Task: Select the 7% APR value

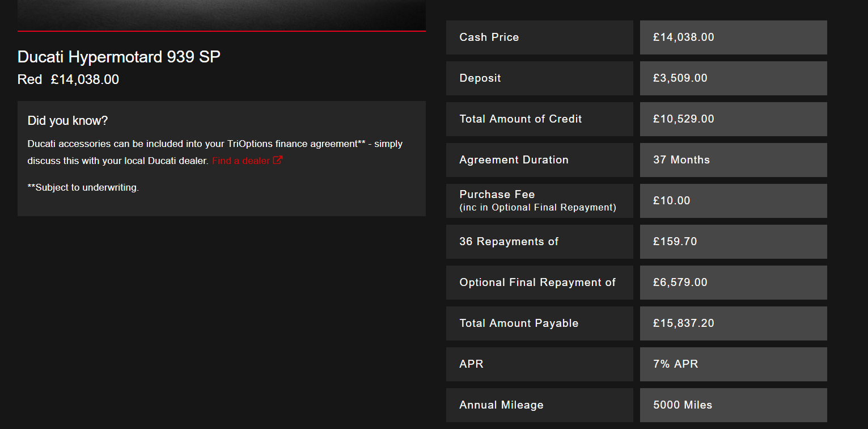Action: [676, 364]
